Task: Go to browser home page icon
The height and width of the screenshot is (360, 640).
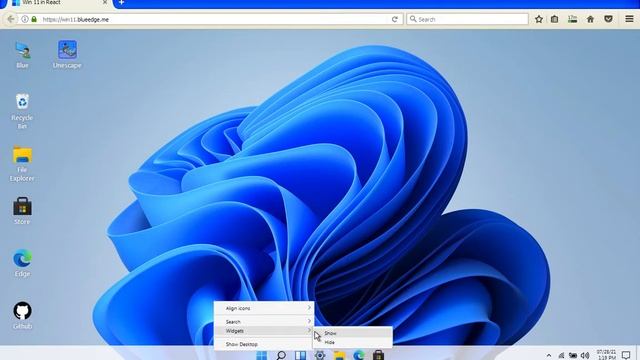Action: coord(590,19)
